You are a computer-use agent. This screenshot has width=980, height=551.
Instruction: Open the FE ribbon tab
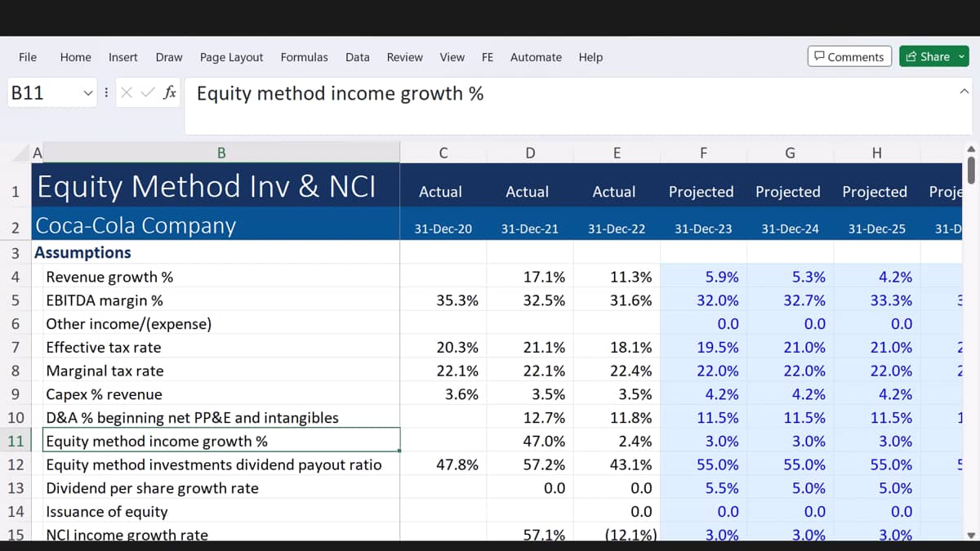[x=488, y=57]
